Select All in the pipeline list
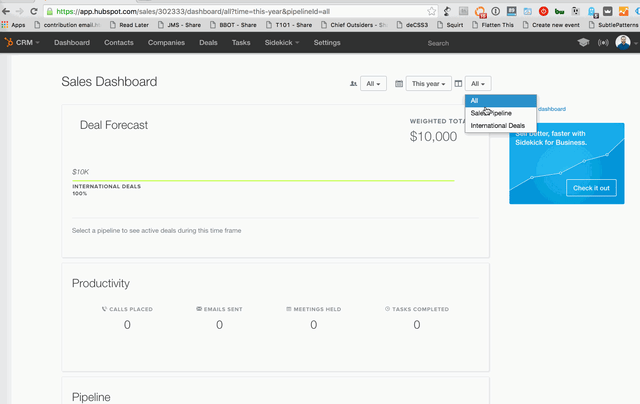Screen dimensions: 640x404 coord(500,100)
